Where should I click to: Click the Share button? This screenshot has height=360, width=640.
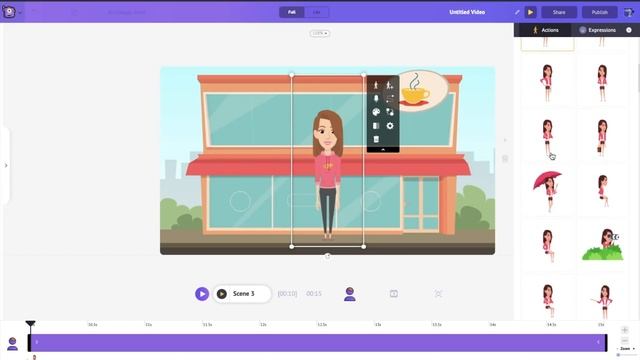click(559, 12)
